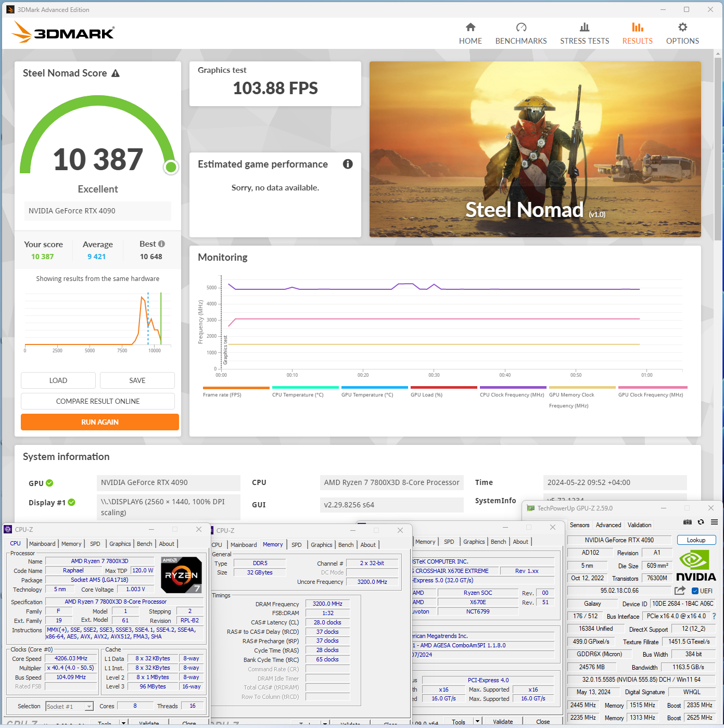
Task: Click COMPARE RESULT ONLINE button
Action: coord(98,401)
